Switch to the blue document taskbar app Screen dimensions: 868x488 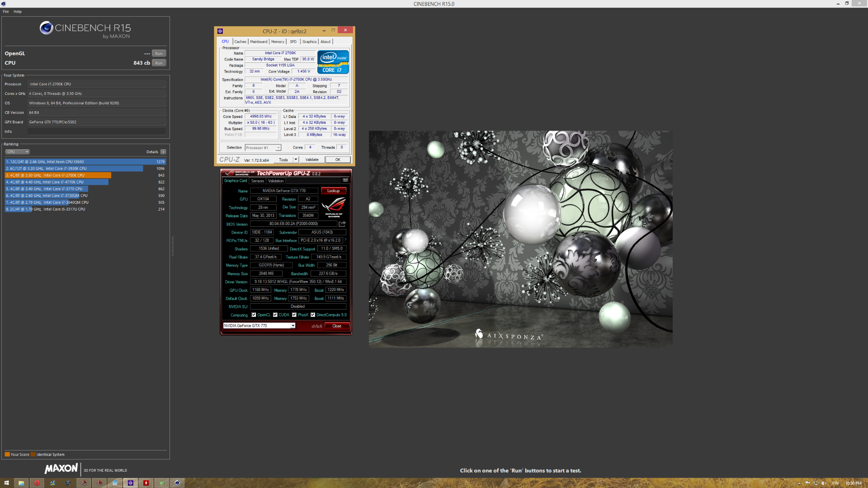tap(115, 483)
